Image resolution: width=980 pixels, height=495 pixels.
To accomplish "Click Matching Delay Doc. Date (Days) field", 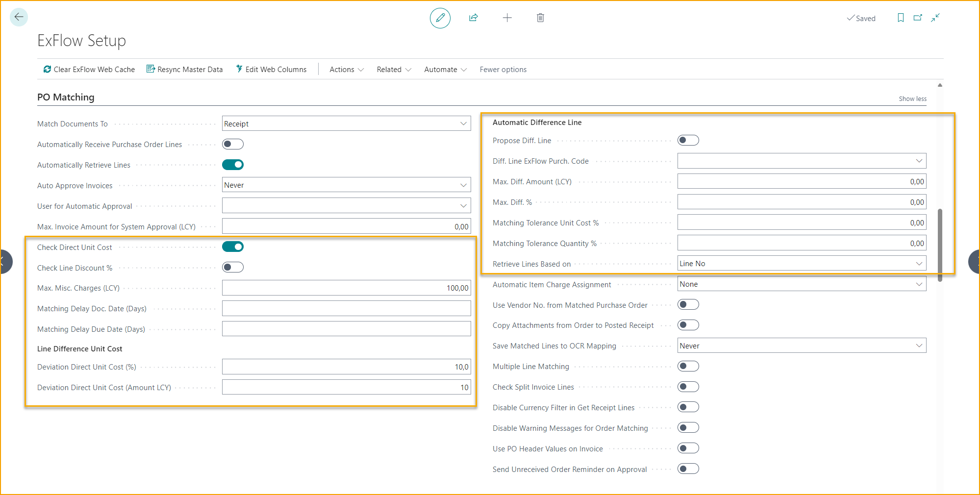I will tap(346, 308).
